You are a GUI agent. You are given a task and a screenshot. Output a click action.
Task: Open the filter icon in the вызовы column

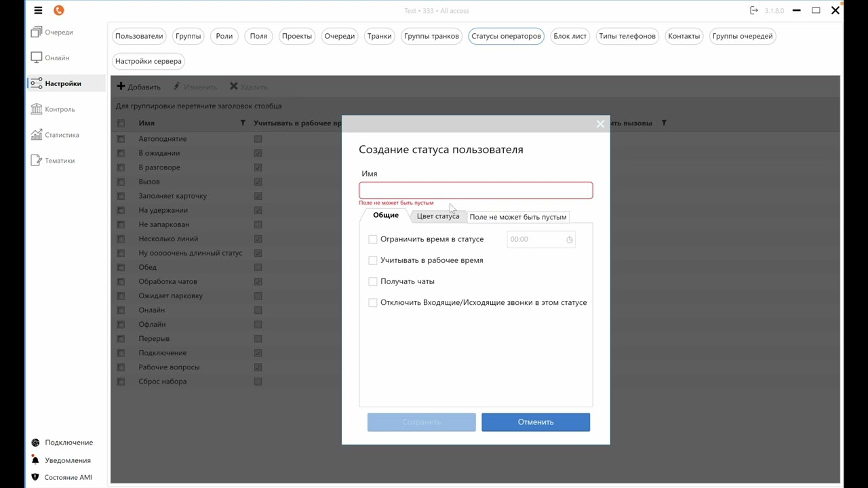pos(664,123)
